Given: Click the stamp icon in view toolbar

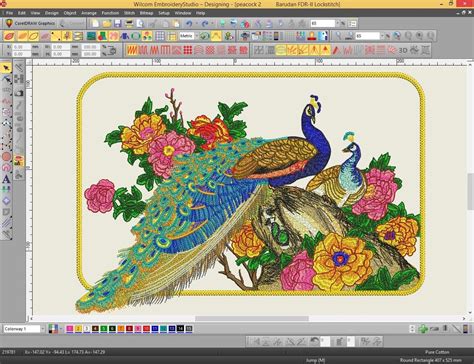Looking at the screenshot, I should [312, 36].
